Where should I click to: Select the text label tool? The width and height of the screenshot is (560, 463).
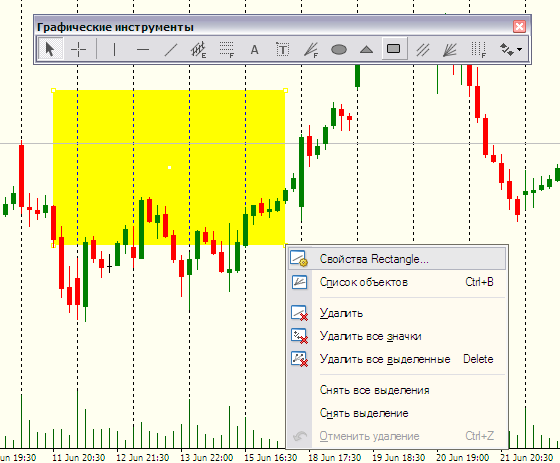point(282,49)
